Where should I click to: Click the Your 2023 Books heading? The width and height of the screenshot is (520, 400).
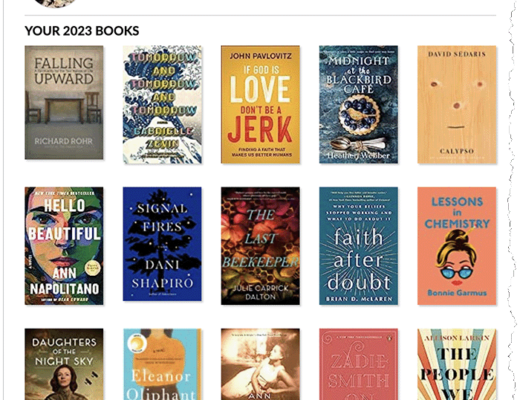82,31
